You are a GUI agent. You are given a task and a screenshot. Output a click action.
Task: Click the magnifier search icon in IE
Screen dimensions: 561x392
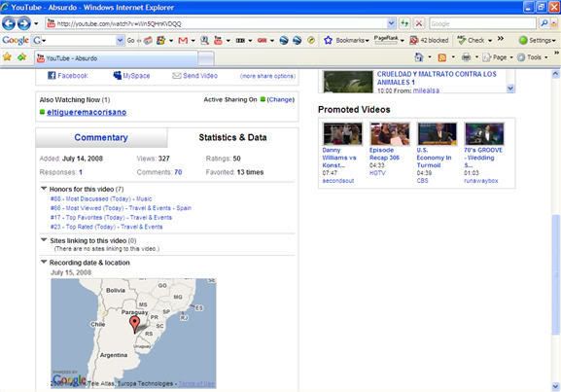point(544,23)
